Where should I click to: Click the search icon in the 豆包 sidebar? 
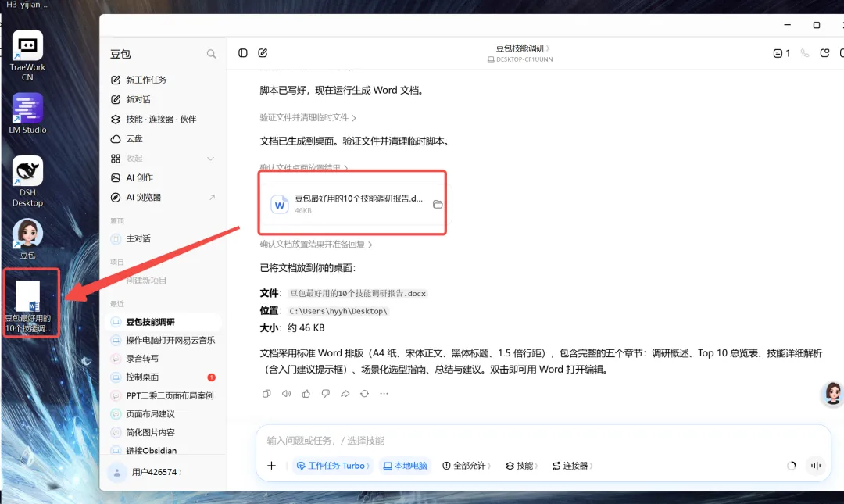[x=211, y=54]
